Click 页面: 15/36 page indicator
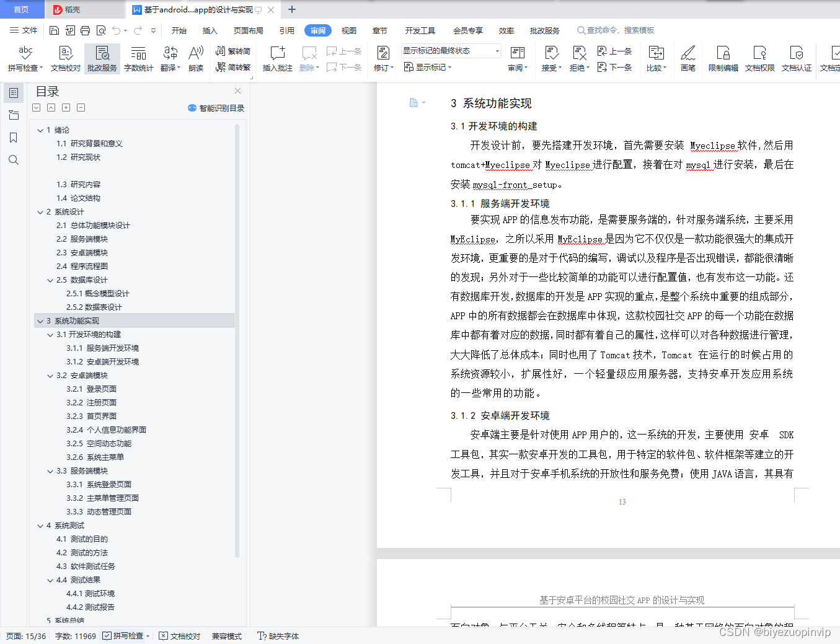The width and height of the screenshot is (840, 644). [26, 636]
